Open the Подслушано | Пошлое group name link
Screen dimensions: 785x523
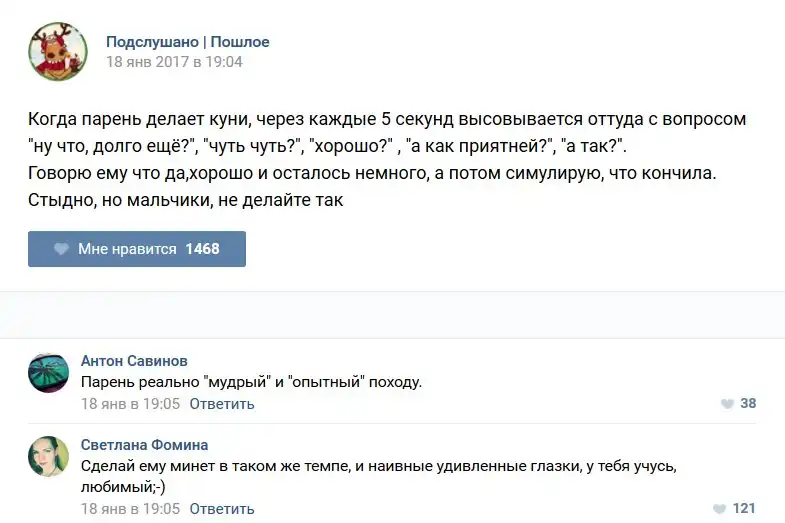point(188,42)
